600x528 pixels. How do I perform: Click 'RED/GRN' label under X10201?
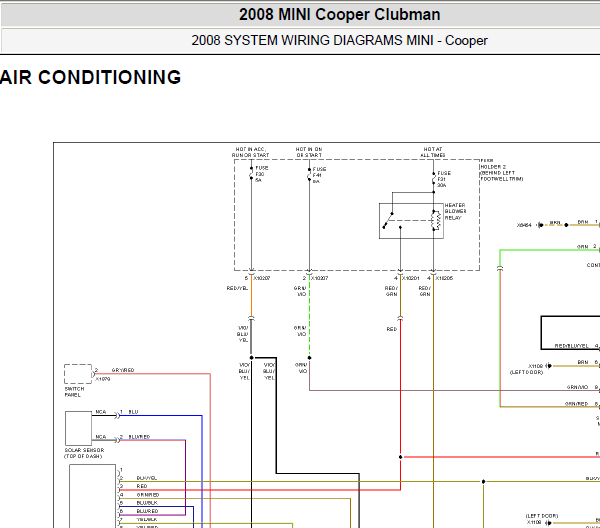coord(391,291)
